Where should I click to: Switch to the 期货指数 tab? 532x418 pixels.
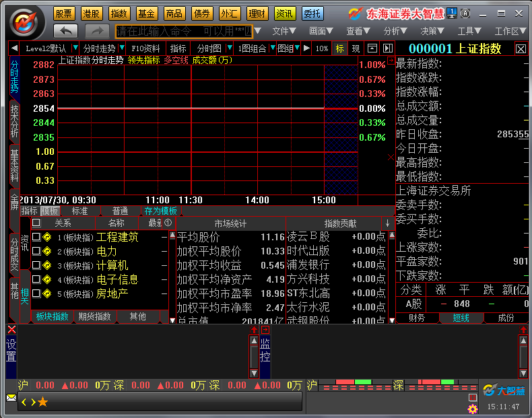(x=95, y=316)
